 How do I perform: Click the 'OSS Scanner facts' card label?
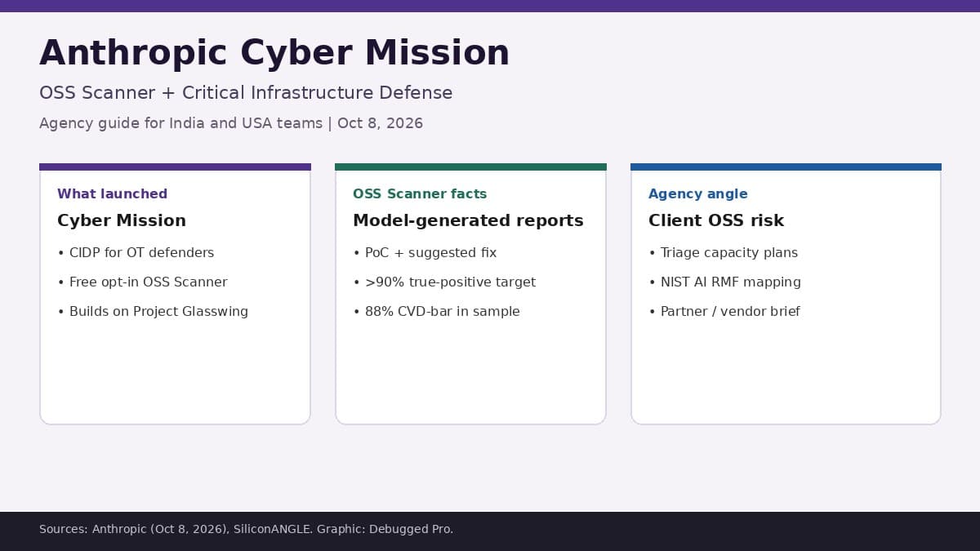(420, 194)
